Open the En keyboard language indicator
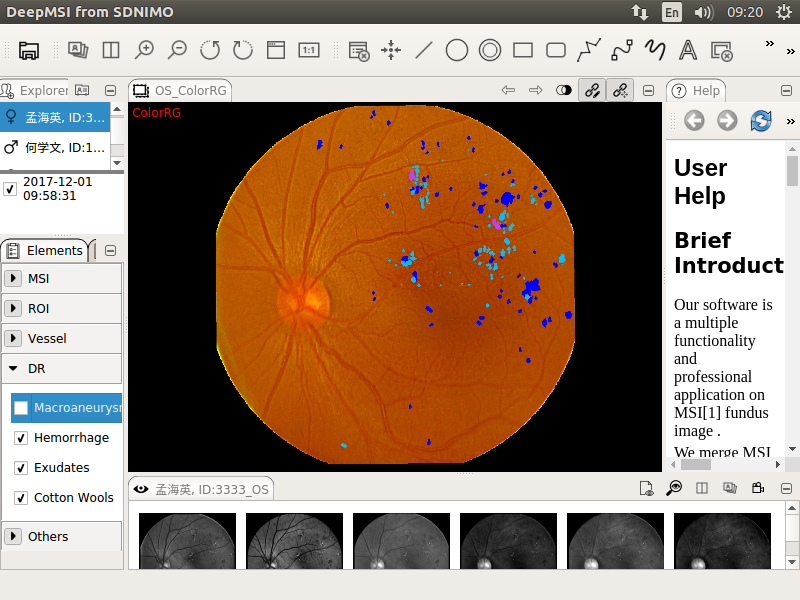800x600 pixels. tap(672, 12)
